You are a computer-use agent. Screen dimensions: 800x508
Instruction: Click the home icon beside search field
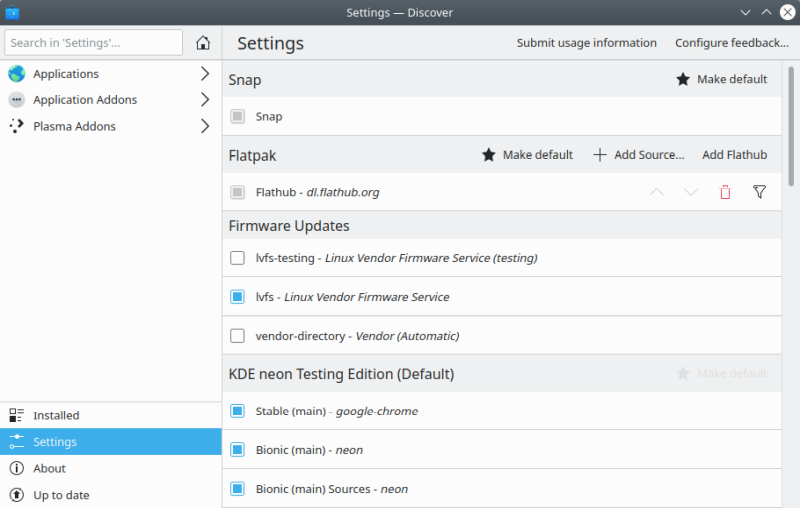(203, 43)
